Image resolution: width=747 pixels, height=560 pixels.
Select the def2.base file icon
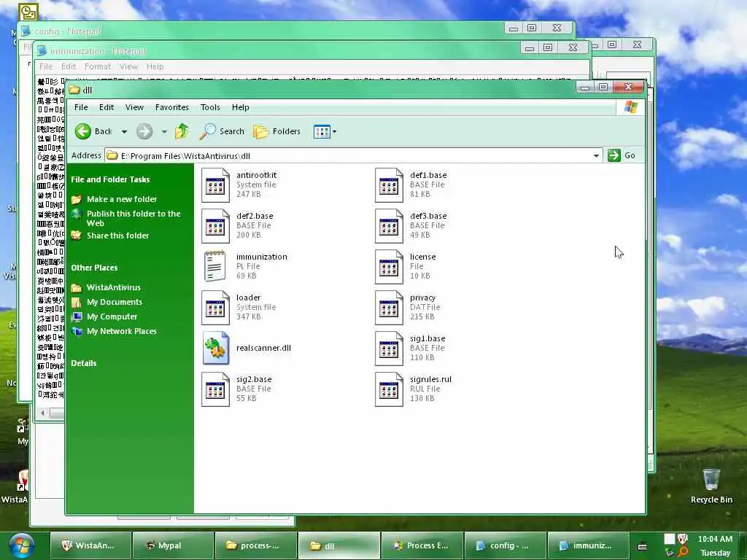215,226
